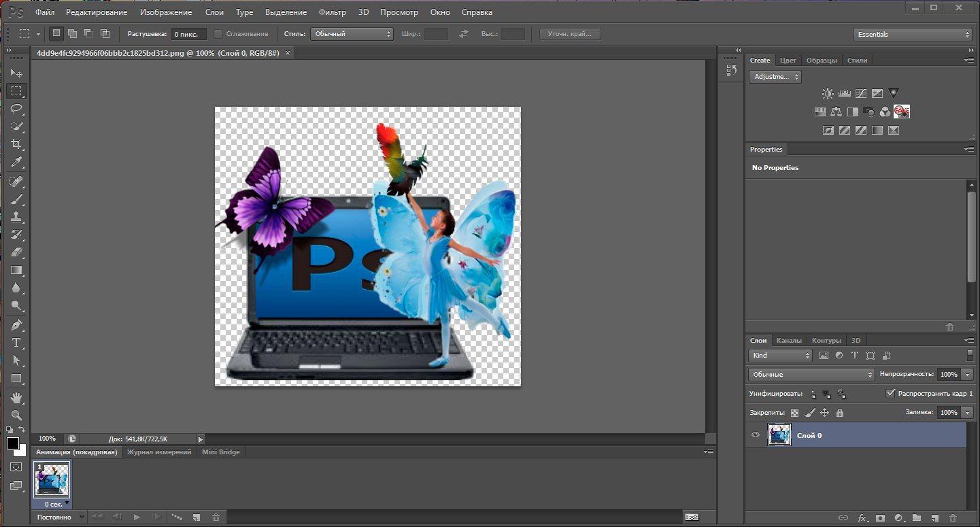The image size is (980, 527).
Task: Open the Layers panel flyout menu
Action: (968, 340)
